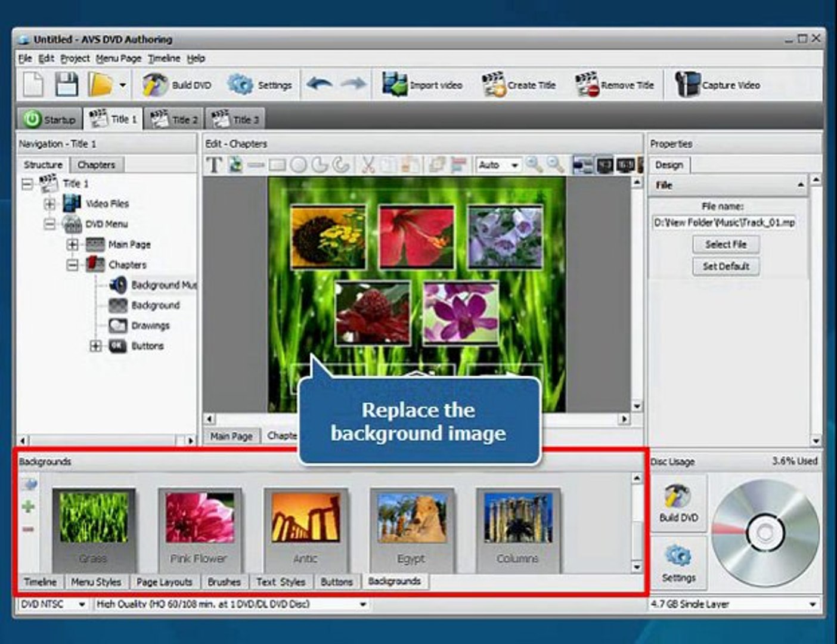Select the Ellipse drawing tool

click(x=298, y=165)
